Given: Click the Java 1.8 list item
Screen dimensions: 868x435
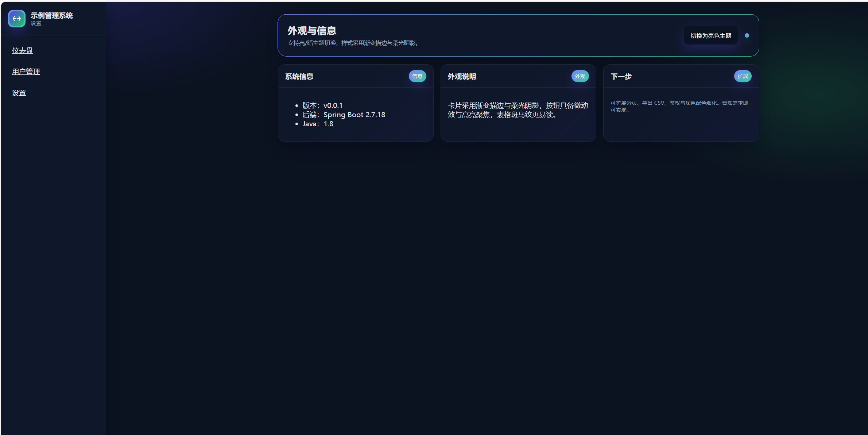Looking at the screenshot, I should point(318,124).
